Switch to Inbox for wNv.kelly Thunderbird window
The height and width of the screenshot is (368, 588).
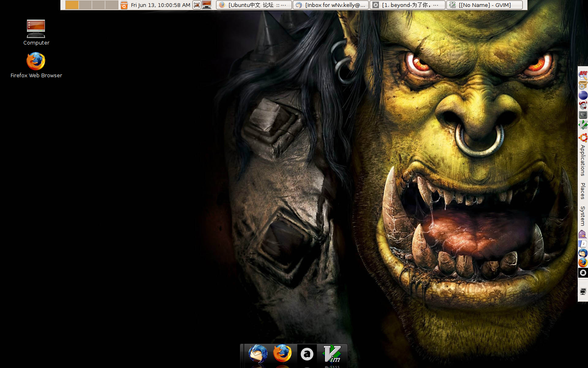click(x=331, y=5)
